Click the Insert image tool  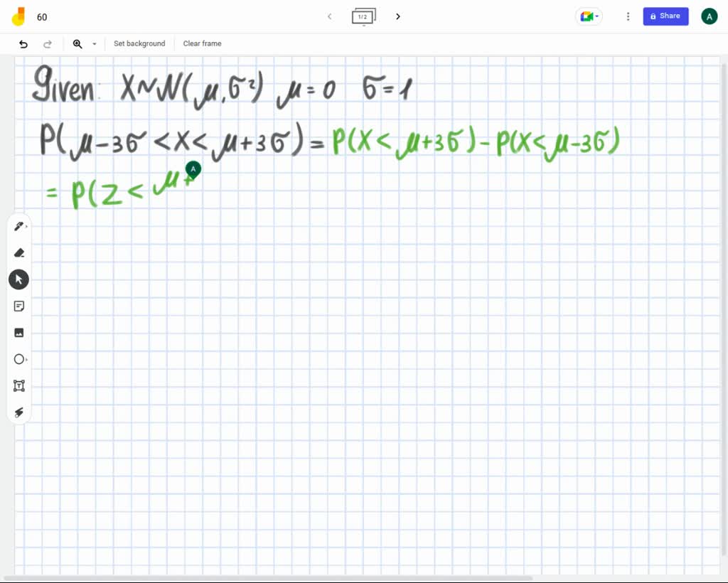[x=18, y=332]
